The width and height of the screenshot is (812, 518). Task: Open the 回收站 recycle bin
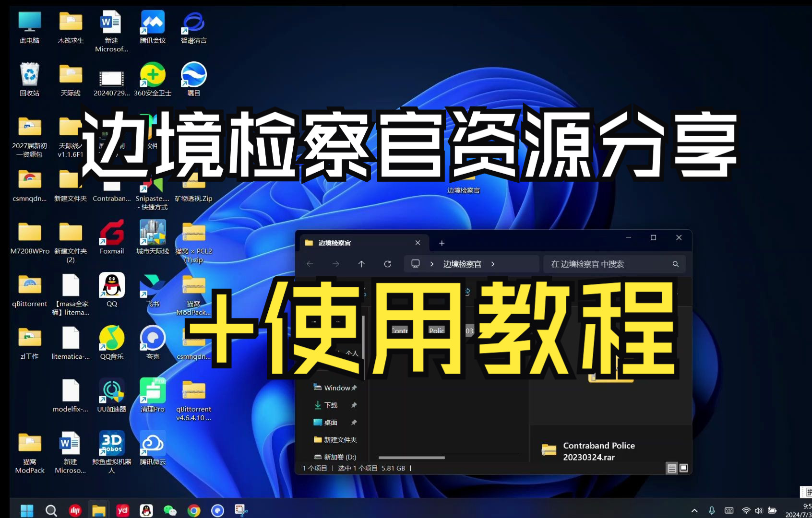click(30, 80)
